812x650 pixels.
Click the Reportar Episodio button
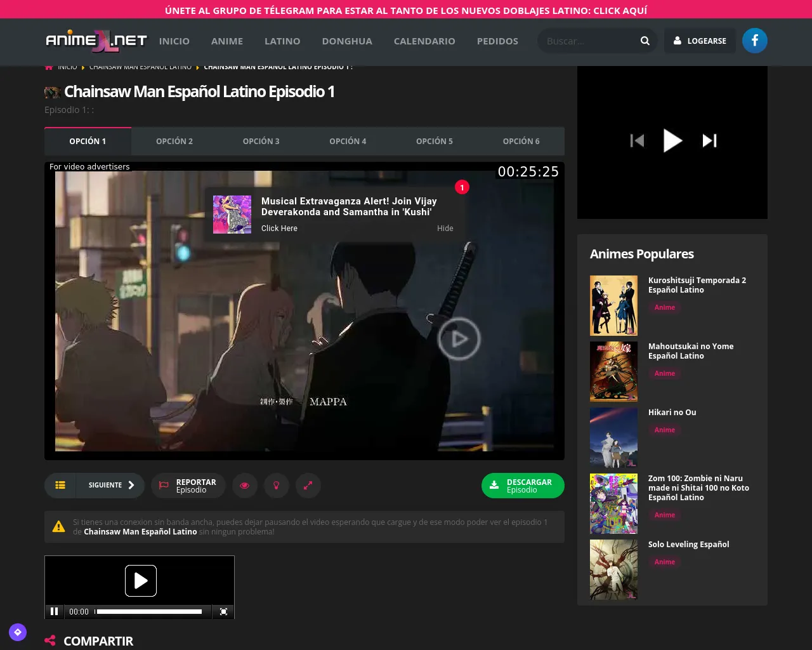click(188, 486)
